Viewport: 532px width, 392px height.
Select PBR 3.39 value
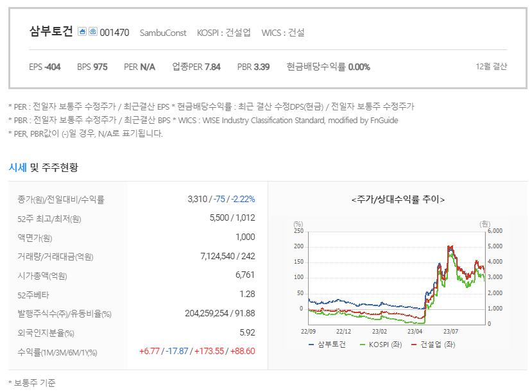coord(253,67)
